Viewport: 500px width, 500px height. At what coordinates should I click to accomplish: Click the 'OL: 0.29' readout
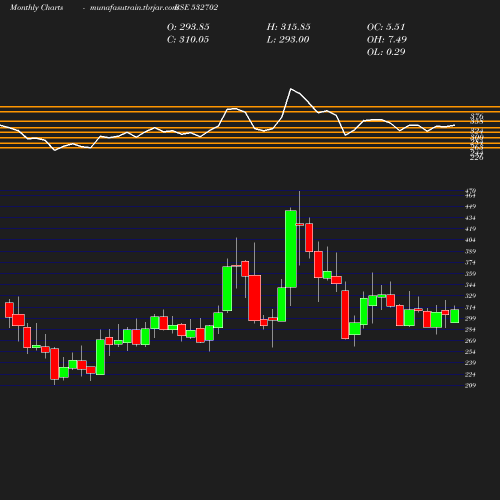[x=386, y=52]
